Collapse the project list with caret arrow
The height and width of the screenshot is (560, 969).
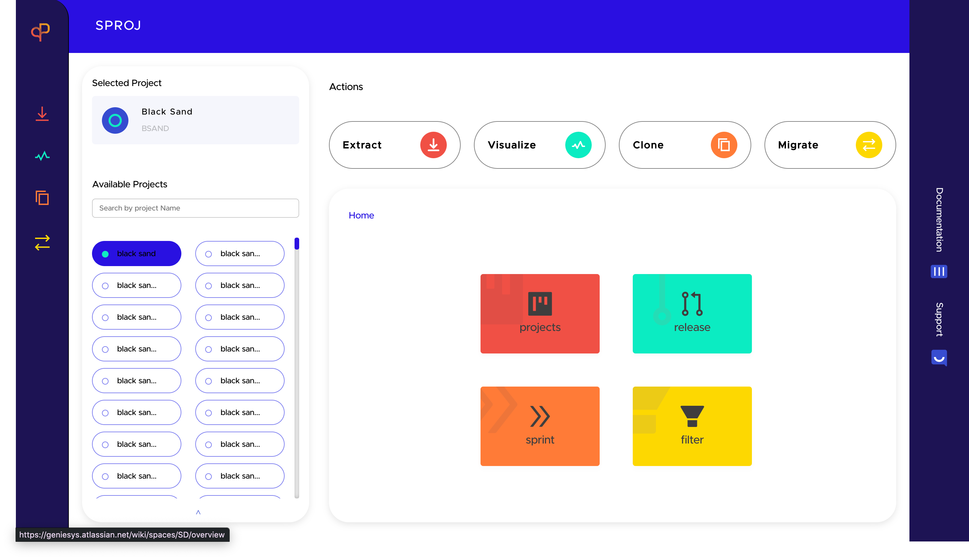point(199,512)
